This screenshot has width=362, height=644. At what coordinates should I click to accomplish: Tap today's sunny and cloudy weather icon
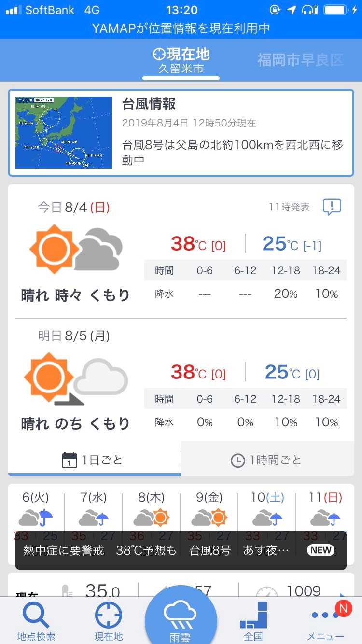tap(76, 249)
